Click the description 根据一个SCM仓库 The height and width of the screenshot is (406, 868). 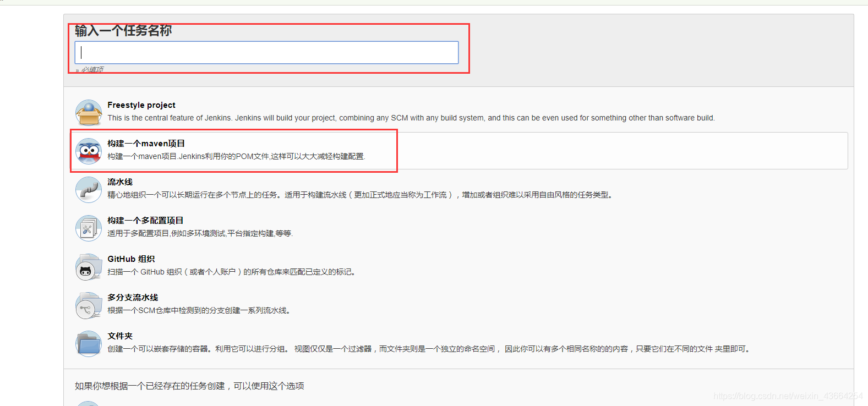(199, 310)
